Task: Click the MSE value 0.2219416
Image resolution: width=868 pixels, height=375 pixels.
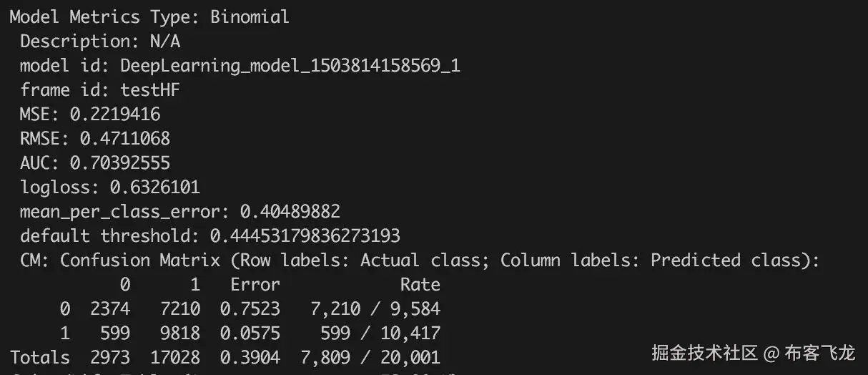Action: click(114, 115)
